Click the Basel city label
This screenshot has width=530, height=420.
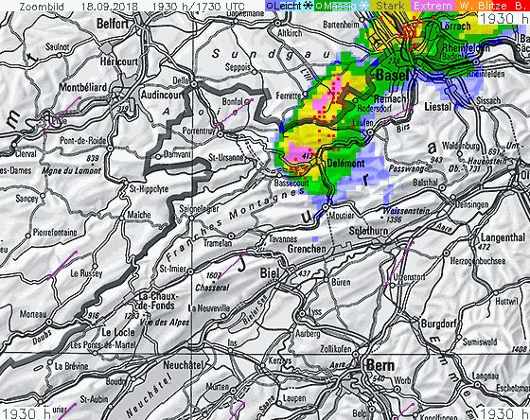[393, 76]
